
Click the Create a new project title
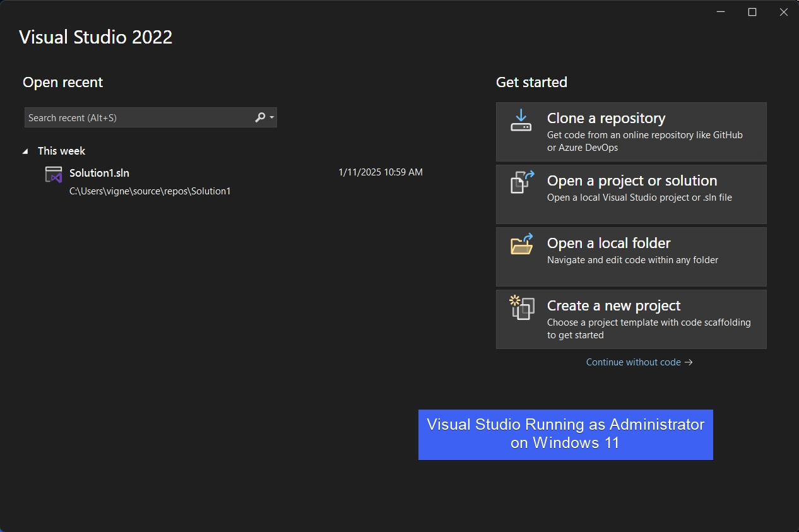coord(613,305)
